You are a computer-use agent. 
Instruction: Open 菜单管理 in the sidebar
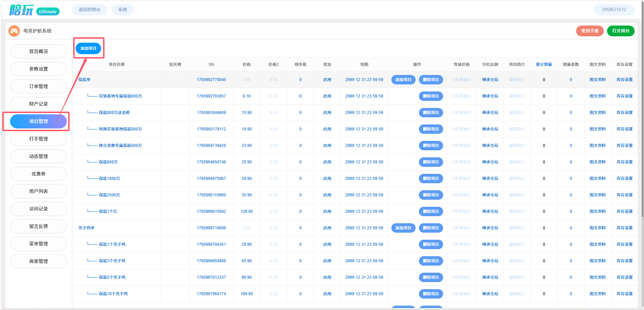pyautogui.click(x=38, y=244)
